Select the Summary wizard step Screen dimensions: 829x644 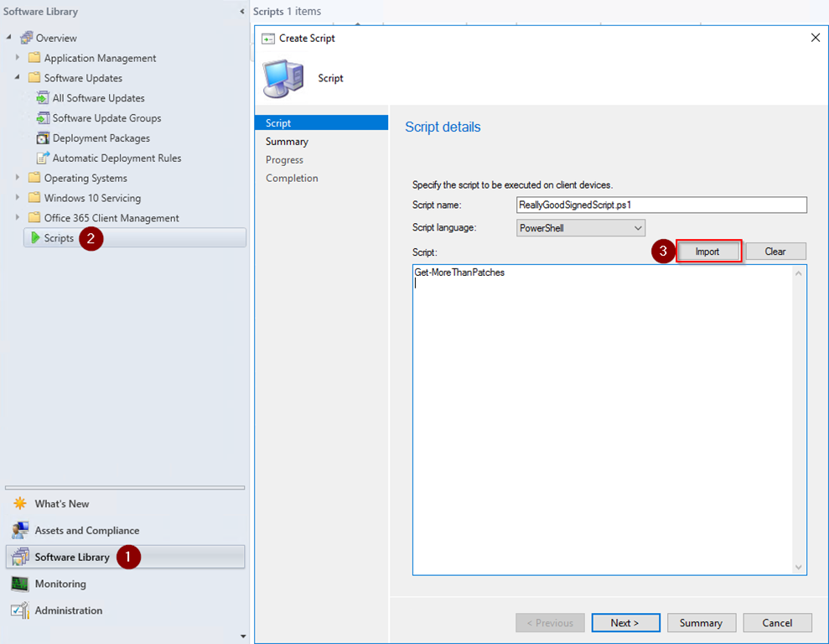click(287, 142)
